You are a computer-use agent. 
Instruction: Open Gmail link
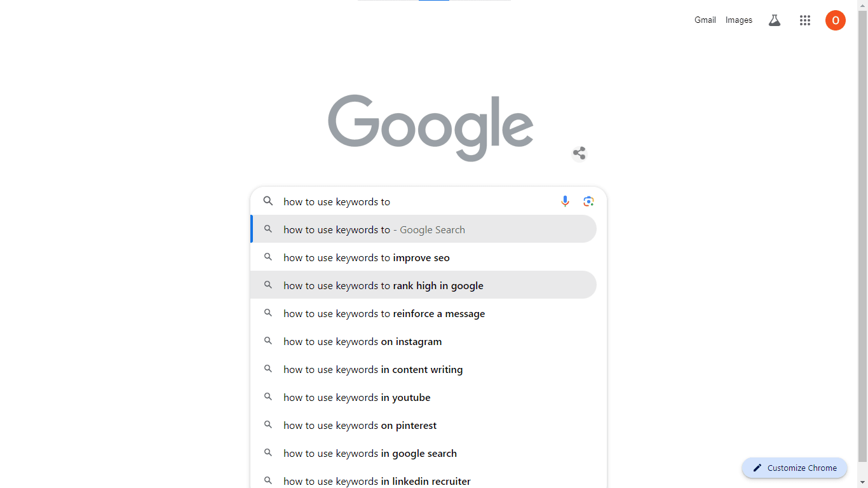tap(705, 20)
